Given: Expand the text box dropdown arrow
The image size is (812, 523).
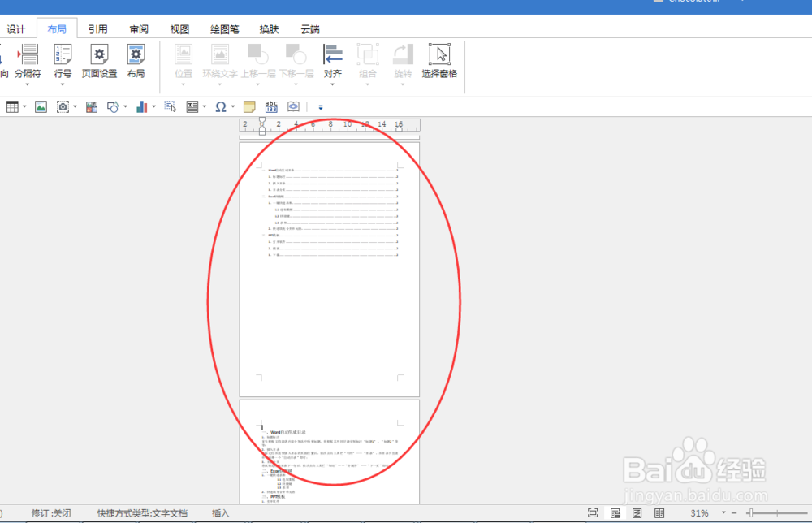Looking at the screenshot, I should [205, 107].
